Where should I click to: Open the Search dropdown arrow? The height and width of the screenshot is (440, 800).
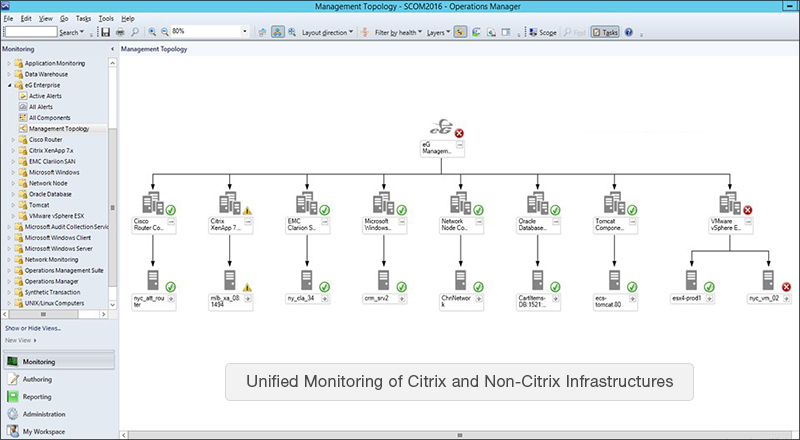coord(82,32)
